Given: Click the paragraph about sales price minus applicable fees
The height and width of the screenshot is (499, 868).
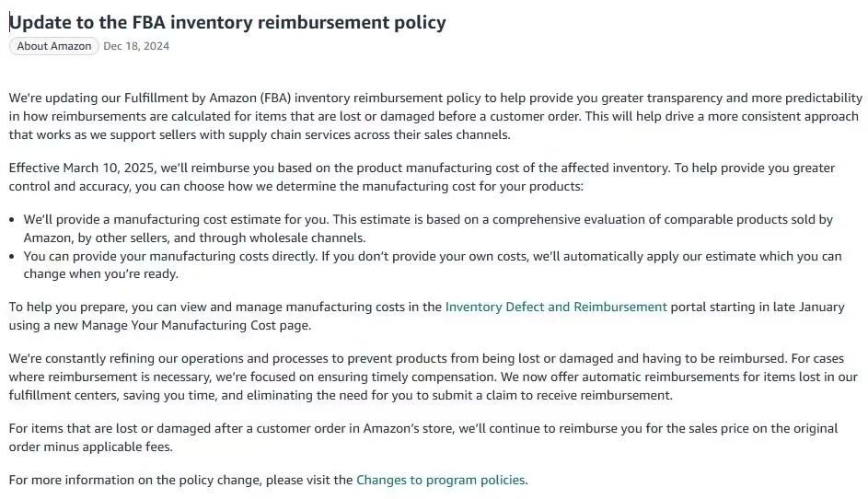Looking at the screenshot, I should click(423, 437).
